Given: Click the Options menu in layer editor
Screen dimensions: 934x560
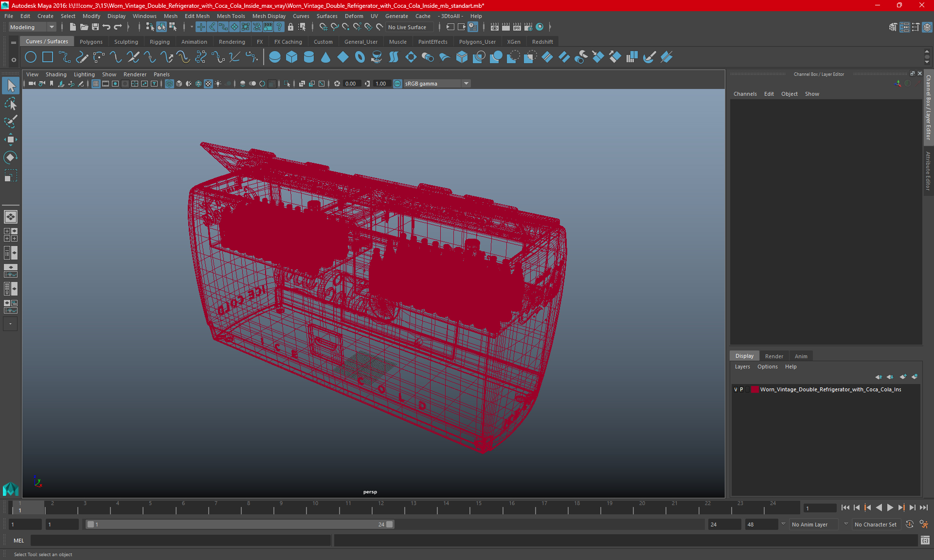Looking at the screenshot, I should [767, 367].
